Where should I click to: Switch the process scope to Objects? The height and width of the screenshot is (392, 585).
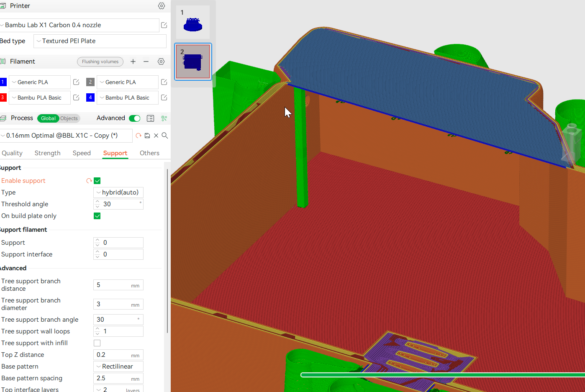tap(69, 118)
